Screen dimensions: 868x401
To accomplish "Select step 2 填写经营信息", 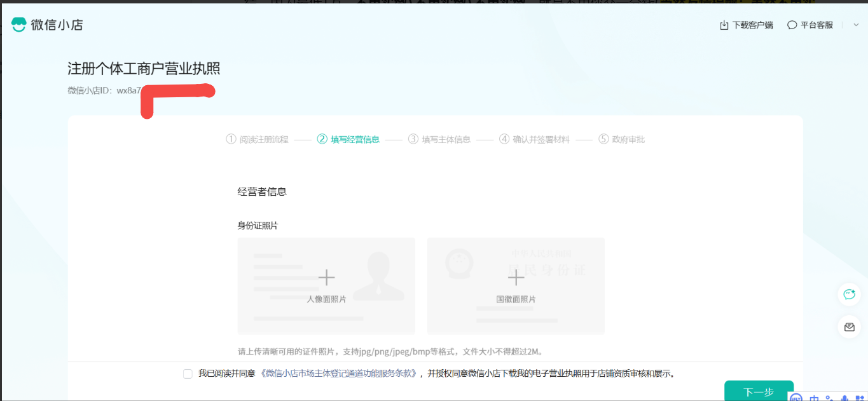I will 348,139.
